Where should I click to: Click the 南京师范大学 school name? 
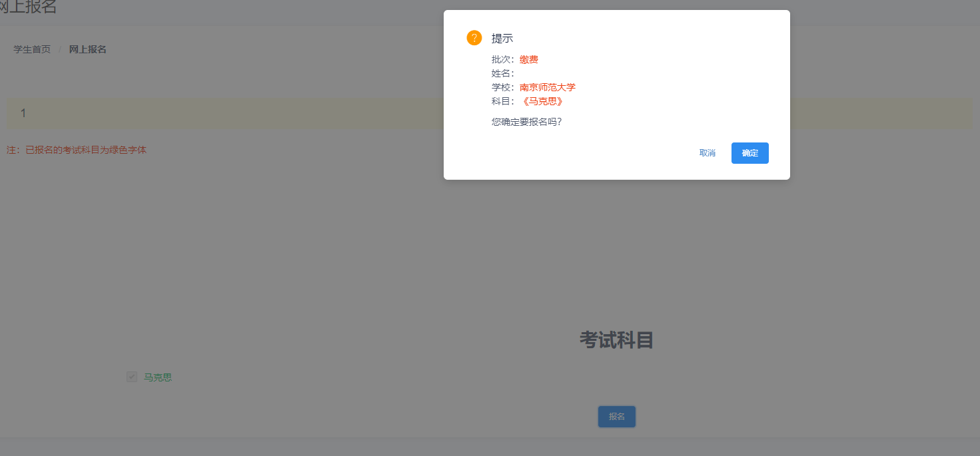click(548, 88)
